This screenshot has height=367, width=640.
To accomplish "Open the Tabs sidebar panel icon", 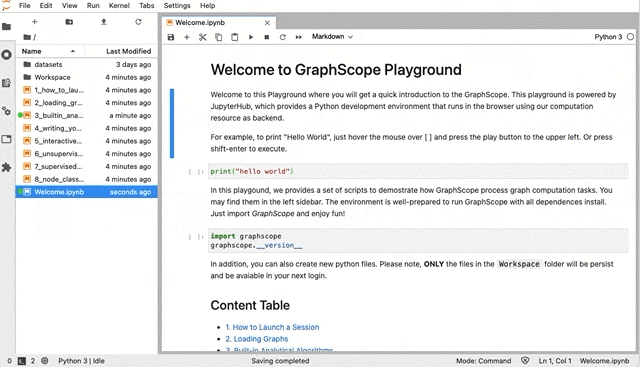I will [x=7, y=139].
